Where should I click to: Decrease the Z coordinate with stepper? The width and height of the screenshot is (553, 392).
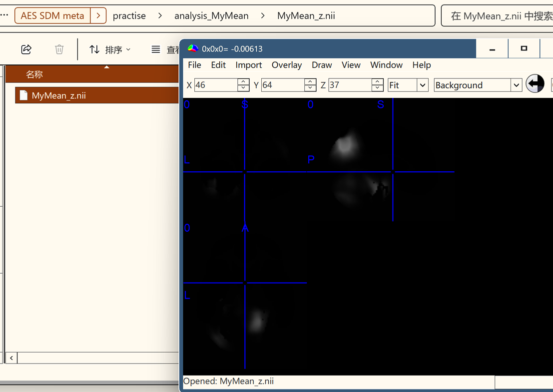378,88
